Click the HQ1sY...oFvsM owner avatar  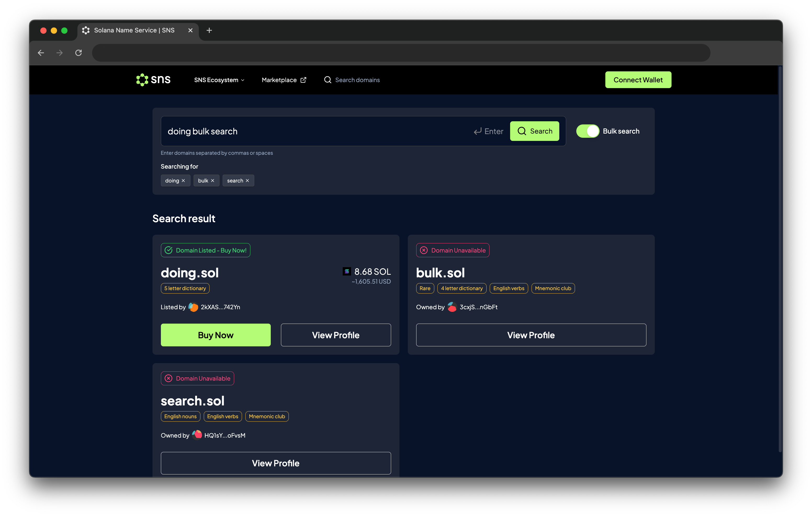[x=197, y=435]
